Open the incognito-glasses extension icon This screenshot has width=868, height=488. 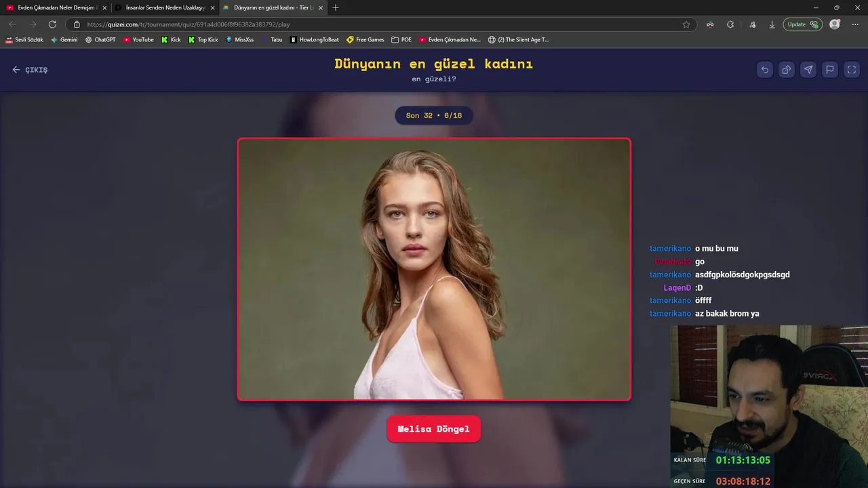(710, 24)
